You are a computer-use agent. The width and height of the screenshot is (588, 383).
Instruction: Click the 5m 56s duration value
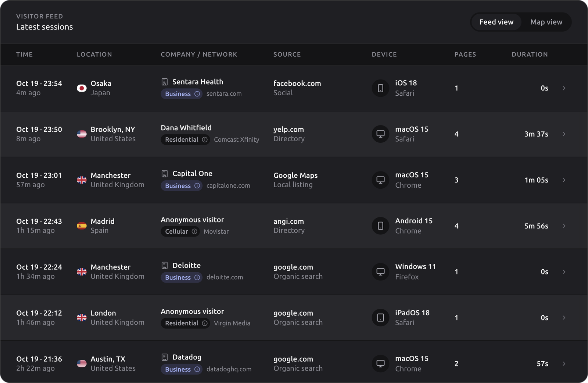536,226
